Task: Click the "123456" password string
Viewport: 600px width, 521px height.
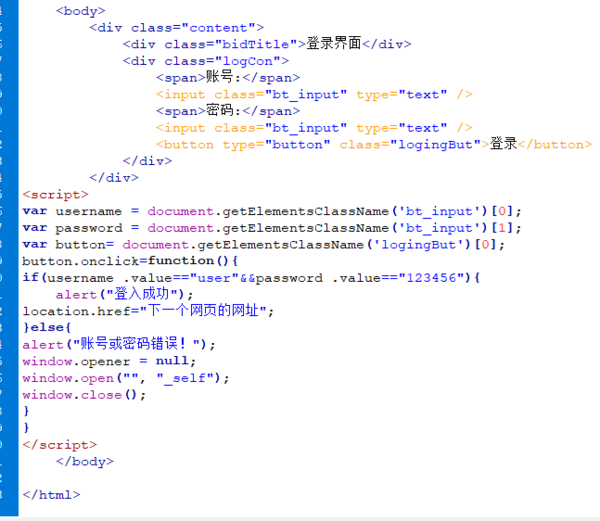Action: coord(431,278)
